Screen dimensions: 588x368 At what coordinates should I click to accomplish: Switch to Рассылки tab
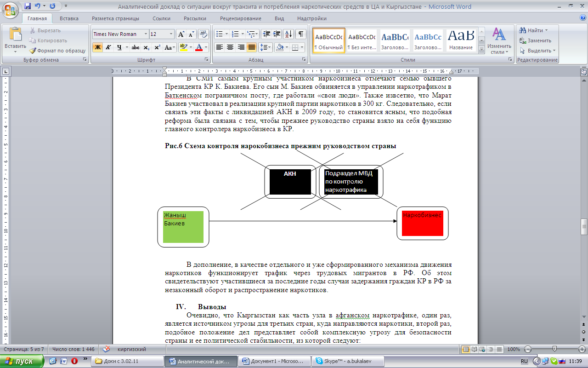point(195,18)
